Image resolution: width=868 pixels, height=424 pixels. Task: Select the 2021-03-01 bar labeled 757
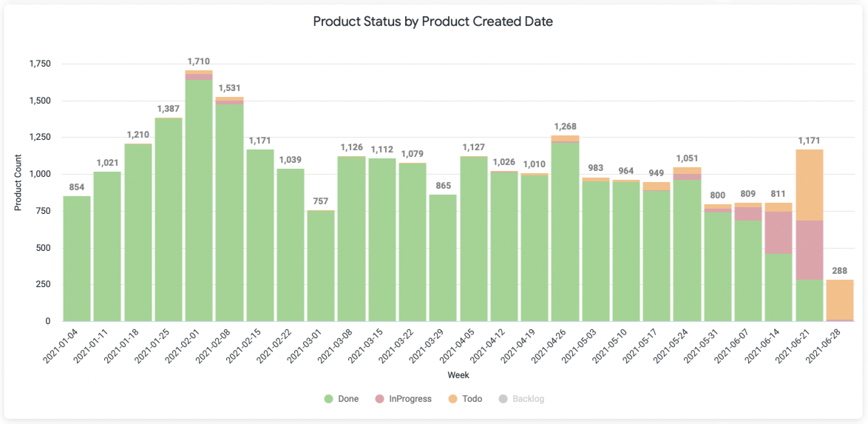click(321, 266)
